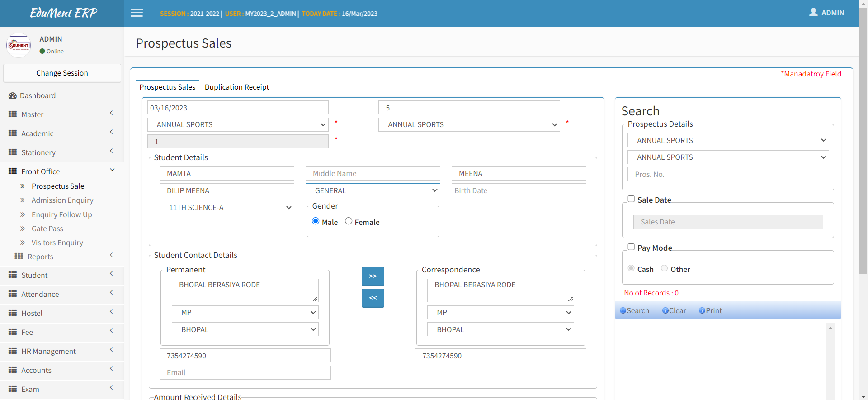Click the page vertical scrollbar

(x=863, y=136)
